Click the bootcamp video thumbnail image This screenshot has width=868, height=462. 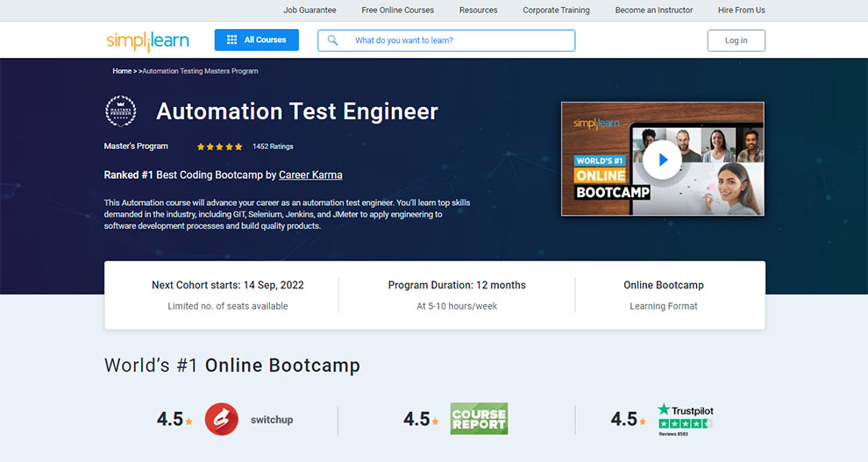663,159
